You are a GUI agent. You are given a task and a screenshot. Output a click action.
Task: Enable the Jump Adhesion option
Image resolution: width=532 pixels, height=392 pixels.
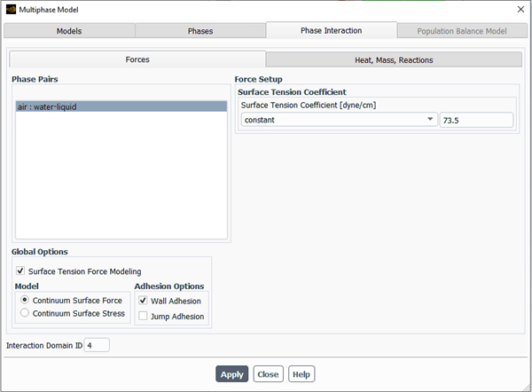(x=143, y=316)
